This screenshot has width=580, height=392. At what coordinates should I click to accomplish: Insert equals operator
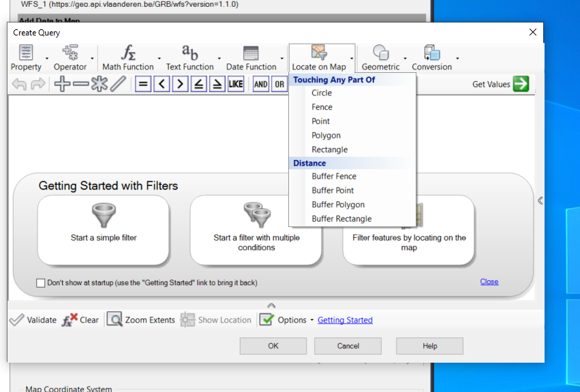(142, 84)
